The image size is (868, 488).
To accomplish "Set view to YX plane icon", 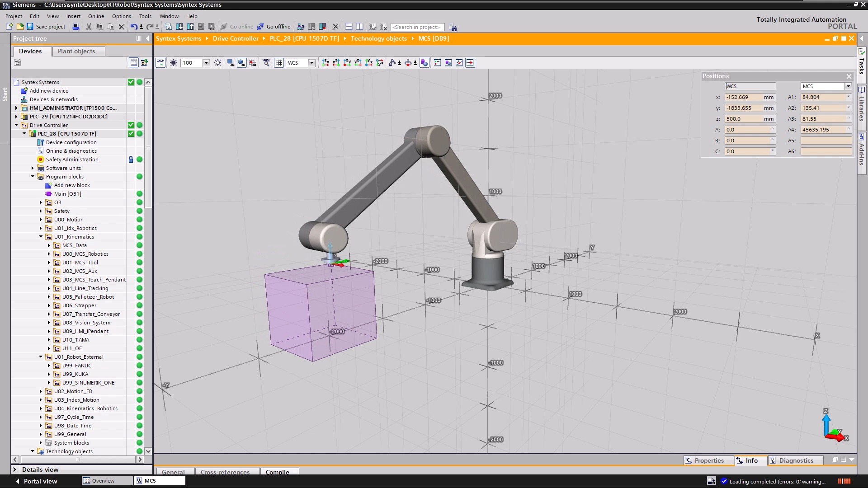I will [368, 63].
